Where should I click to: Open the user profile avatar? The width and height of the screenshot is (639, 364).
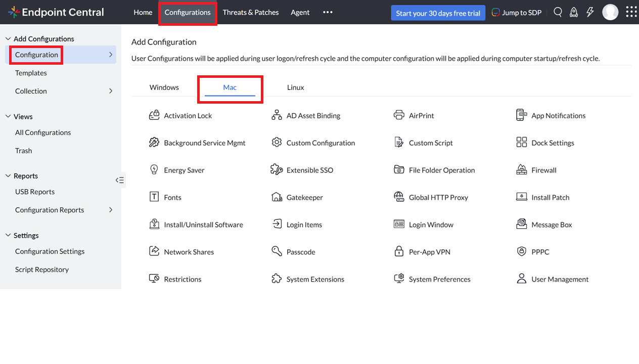pyautogui.click(x=610, y=12)
